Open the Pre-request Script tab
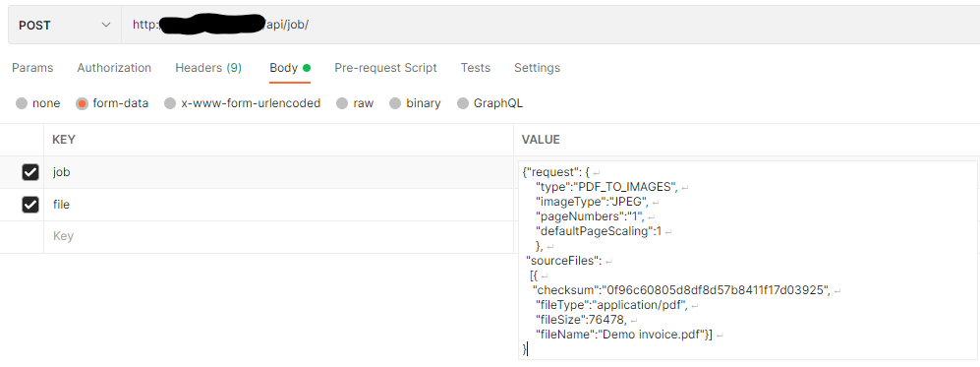This screenshot has height=367, width=980. click(x=385, y=68)
